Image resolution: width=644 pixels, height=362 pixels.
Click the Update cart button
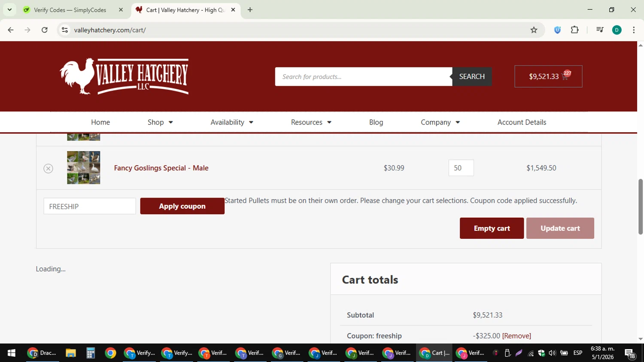(x=560, y=228)
